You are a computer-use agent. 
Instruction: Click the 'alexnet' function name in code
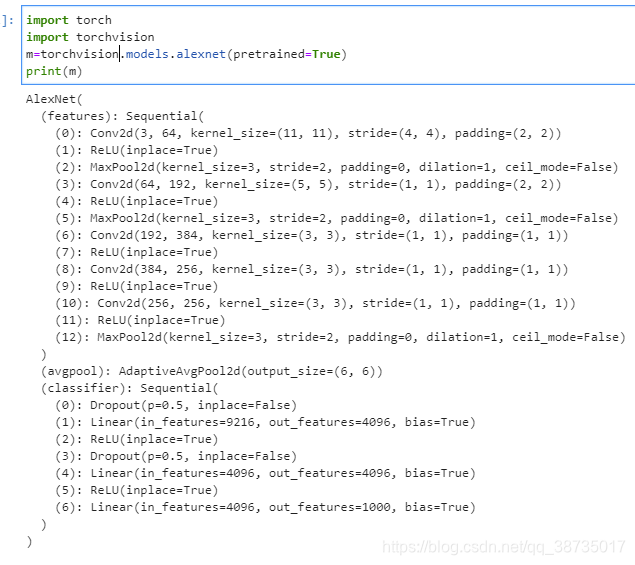(x=200, y=54)
